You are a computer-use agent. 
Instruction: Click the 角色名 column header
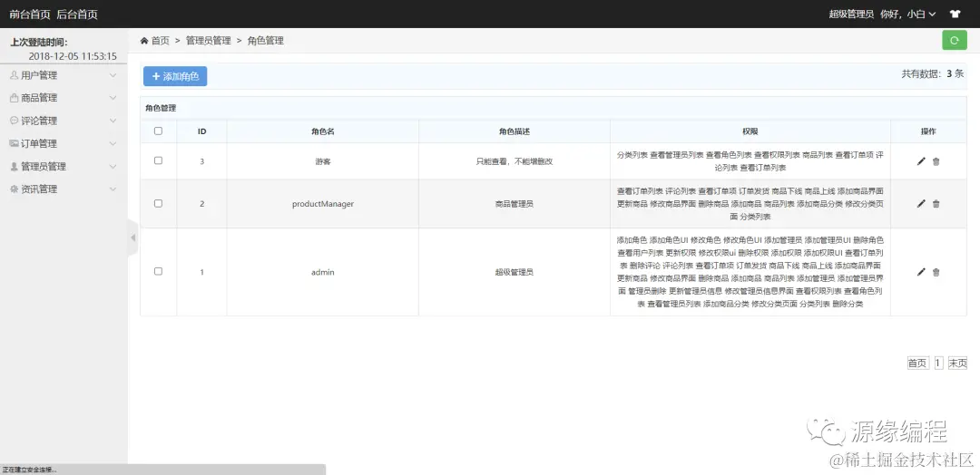[x=322, y=131]
